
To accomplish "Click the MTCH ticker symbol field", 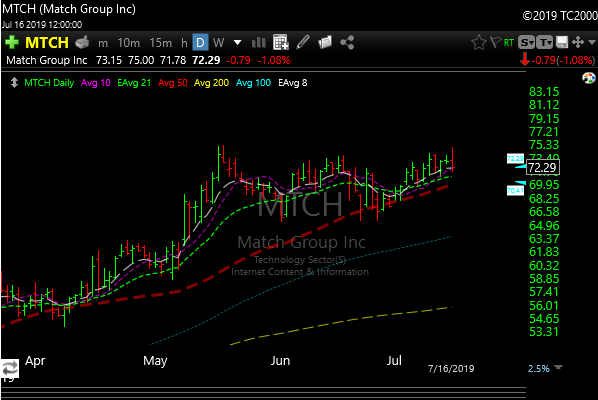I will coord(47,42).
